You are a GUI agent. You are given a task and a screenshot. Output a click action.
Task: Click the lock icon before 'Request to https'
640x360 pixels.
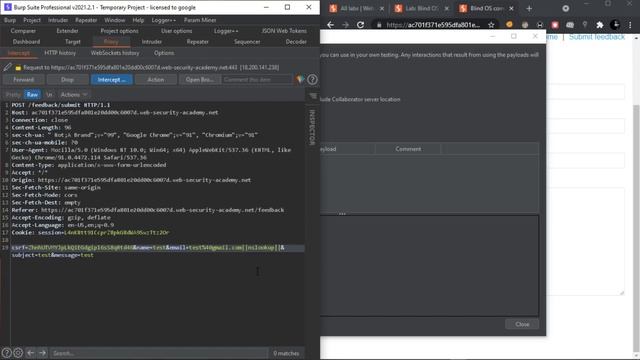click(x=18, y=68)
